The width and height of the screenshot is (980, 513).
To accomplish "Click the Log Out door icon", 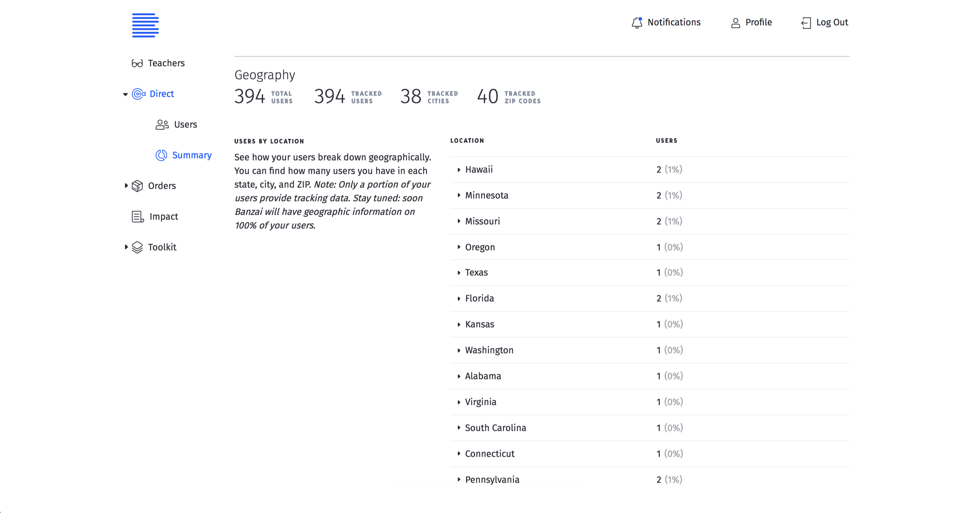I will coord(806,23).
